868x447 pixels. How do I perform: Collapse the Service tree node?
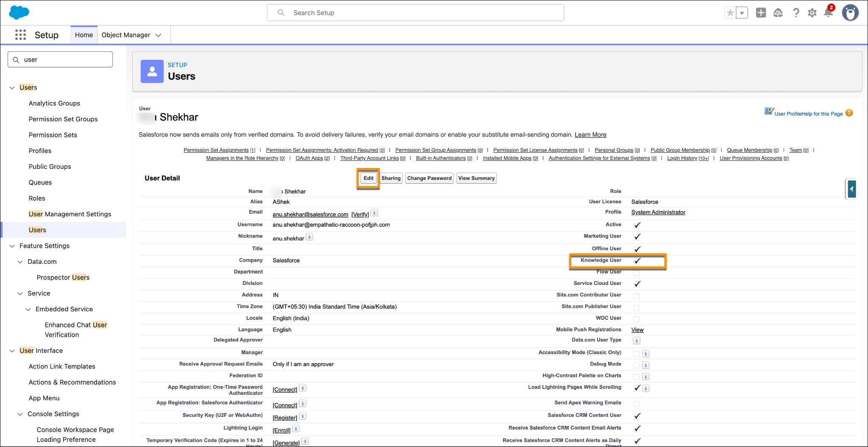(20, 293)
